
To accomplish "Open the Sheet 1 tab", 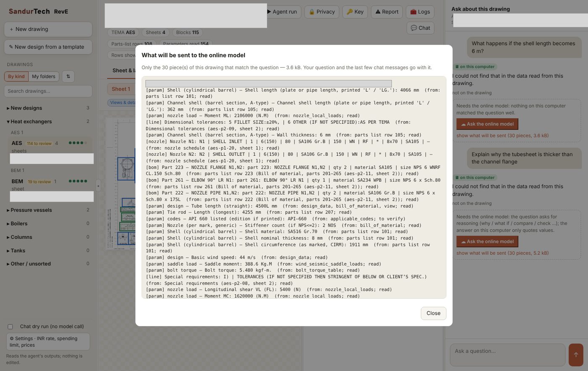I will pos(121,89).
